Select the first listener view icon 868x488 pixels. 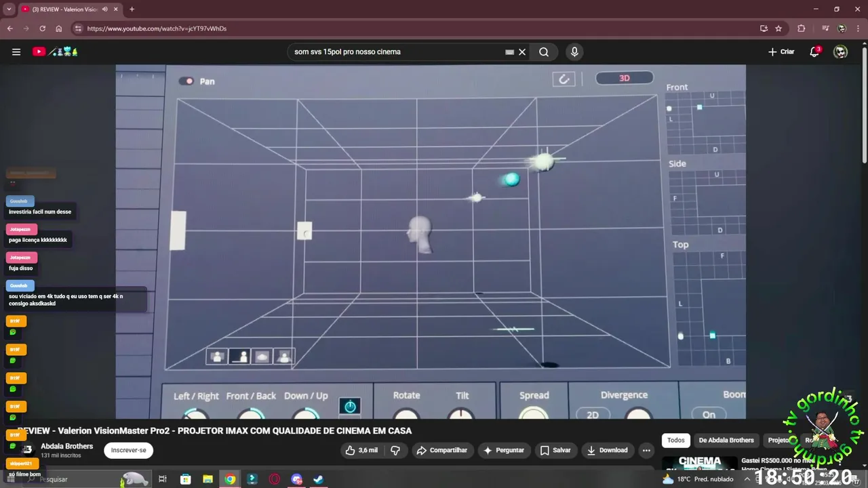[218, 357]
